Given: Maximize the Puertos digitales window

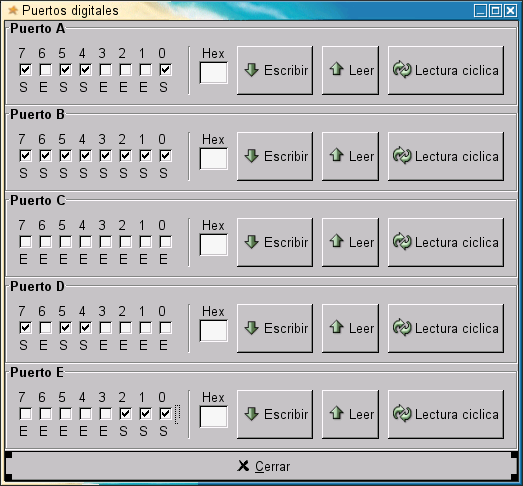Looking at the screenshot, I should (495, 11).
